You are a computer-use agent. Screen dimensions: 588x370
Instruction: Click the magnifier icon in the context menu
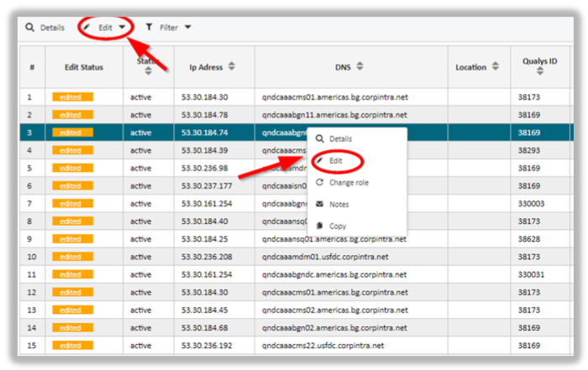[319, 138]
